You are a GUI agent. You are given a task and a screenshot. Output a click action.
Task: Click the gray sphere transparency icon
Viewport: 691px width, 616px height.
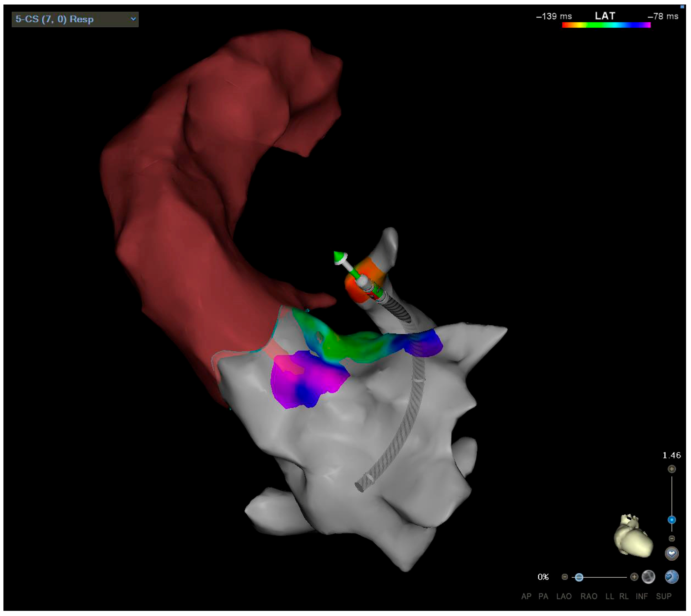click(648, 577)
